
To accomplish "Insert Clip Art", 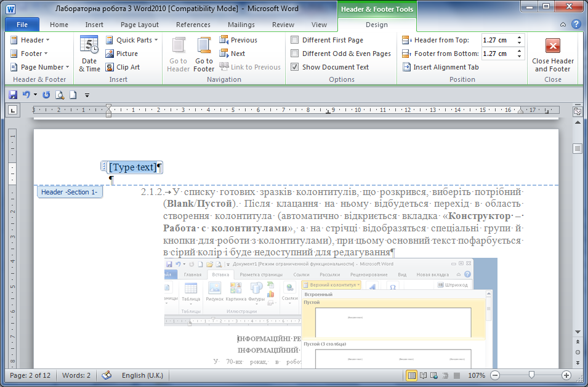I will pyautogui.click(x=123, y=67).
